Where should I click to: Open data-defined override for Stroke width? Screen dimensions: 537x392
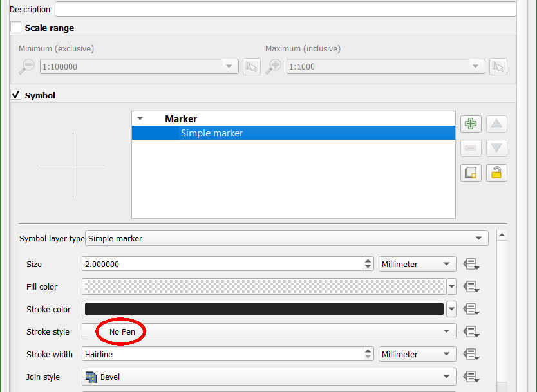pos(471,354)
